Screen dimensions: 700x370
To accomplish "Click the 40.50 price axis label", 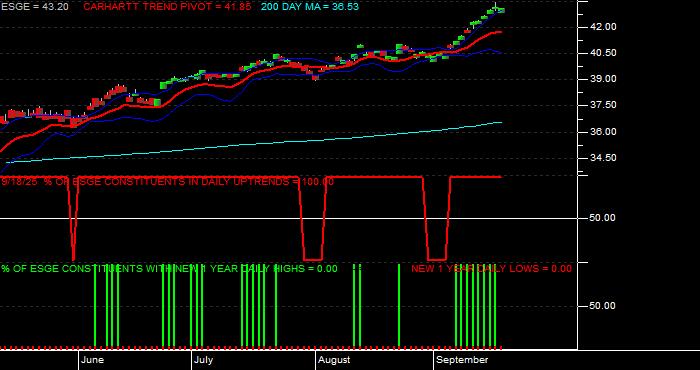I will click(604, 53).
